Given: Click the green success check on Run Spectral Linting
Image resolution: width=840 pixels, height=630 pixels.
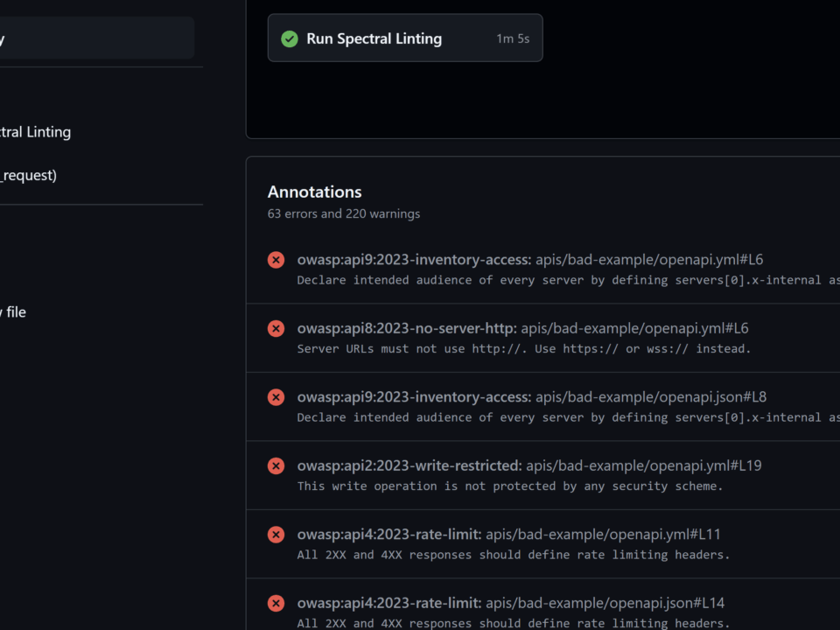Looking at the screenshot, I should tap(290, 38).
